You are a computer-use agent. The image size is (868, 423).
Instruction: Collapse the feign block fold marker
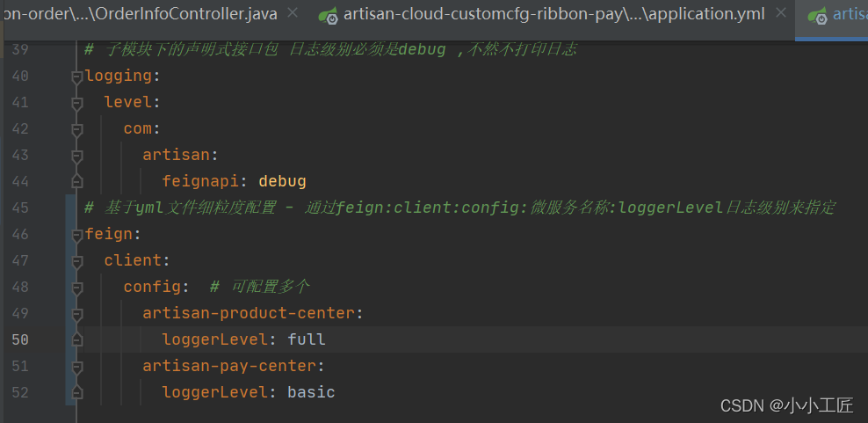pos(77,235)
